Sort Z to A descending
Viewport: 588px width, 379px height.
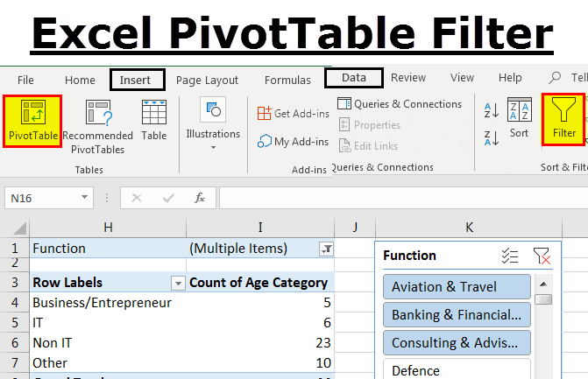(x=492, y=138)
